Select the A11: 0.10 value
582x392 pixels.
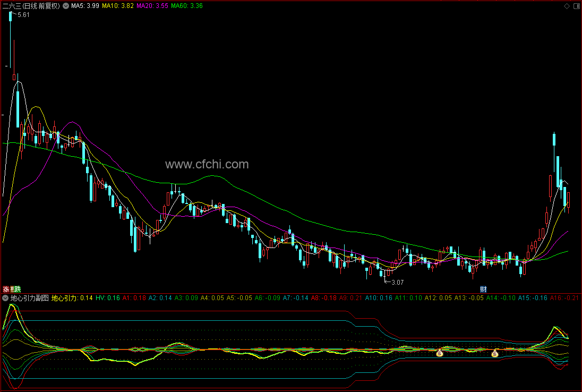pyautogui.click(x=408, y=298)
